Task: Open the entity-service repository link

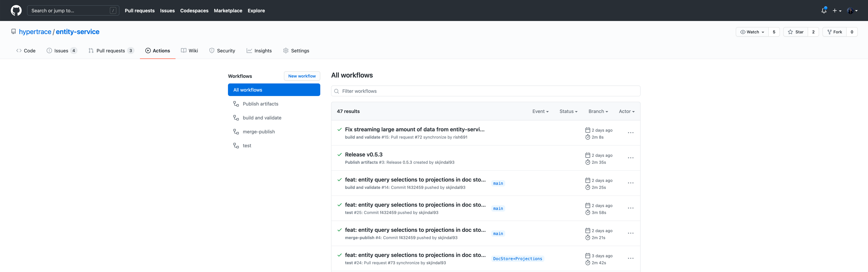Action: pos(78,32)
